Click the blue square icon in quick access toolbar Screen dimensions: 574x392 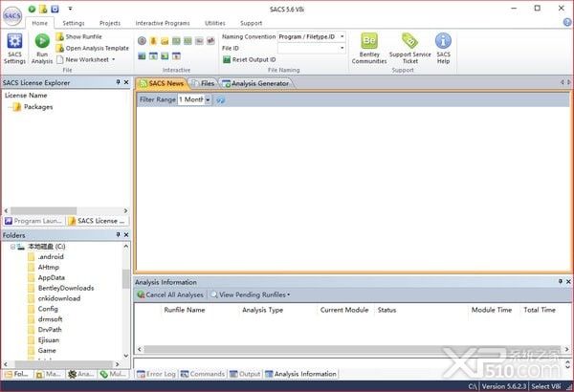coord(55,9)
